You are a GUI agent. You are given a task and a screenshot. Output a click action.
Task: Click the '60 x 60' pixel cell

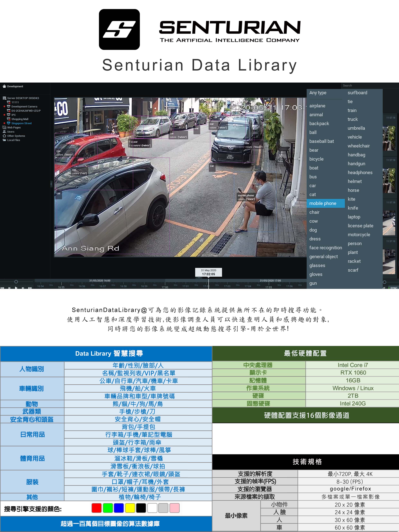tap(348, 528)
